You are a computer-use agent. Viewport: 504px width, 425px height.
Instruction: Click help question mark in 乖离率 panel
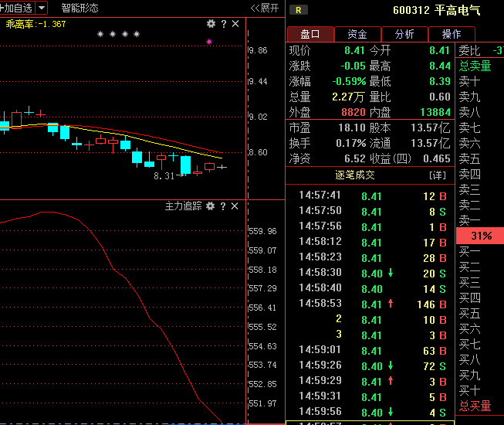coord(224,24)
